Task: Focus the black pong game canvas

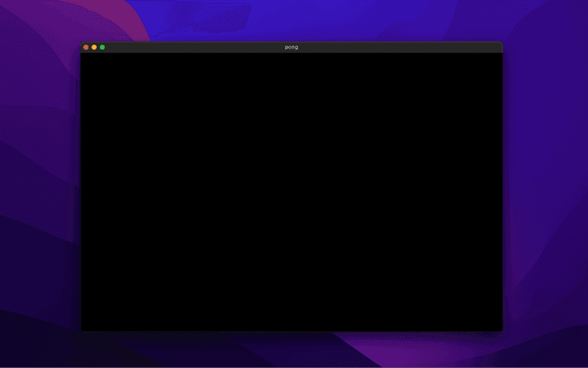Action: [x=291, y=192]
